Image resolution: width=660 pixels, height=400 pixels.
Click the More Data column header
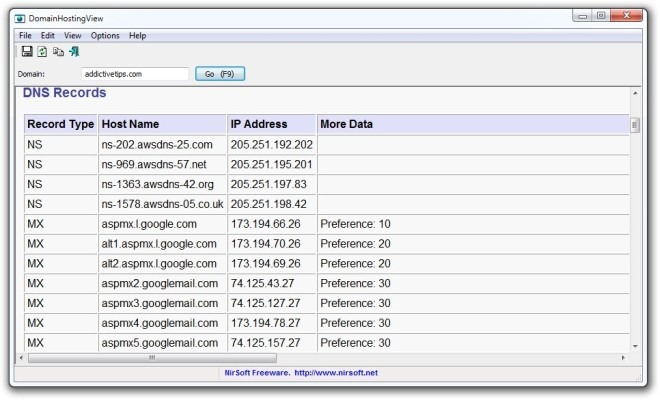[473, 124]
